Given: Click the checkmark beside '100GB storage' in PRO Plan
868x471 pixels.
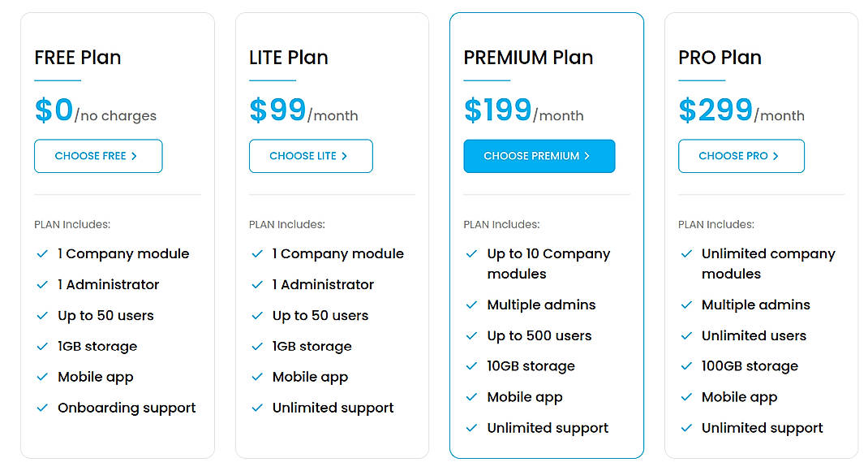Looking at the screenshot, I should point(687,365).
